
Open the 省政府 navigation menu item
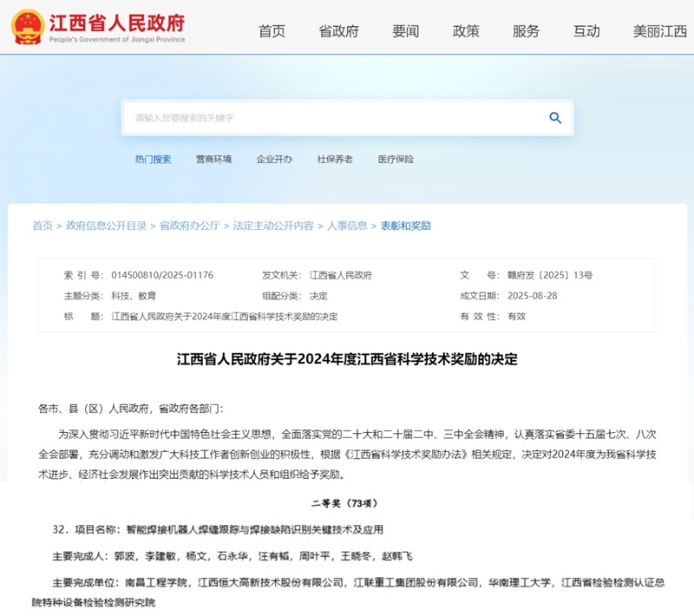pos(338,31)
